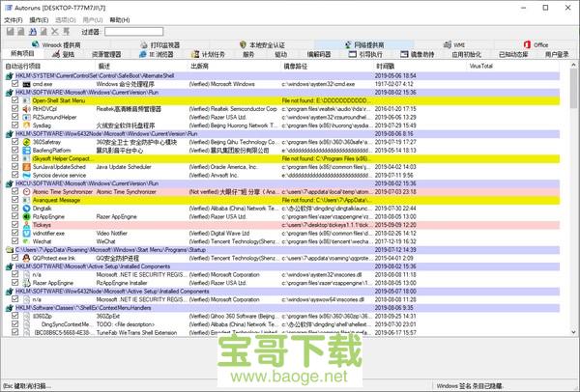
Task: Click the Razer AppEngine installer icon
Action: click(26, 283)
